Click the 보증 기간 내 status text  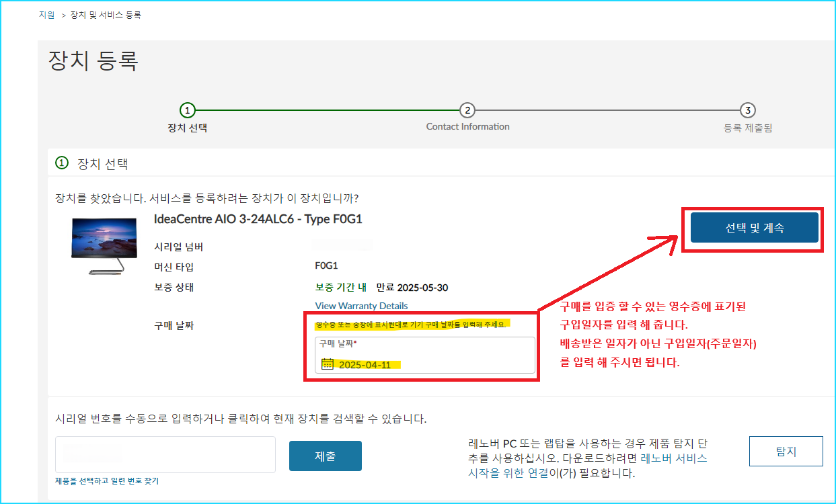coord(340,288)
